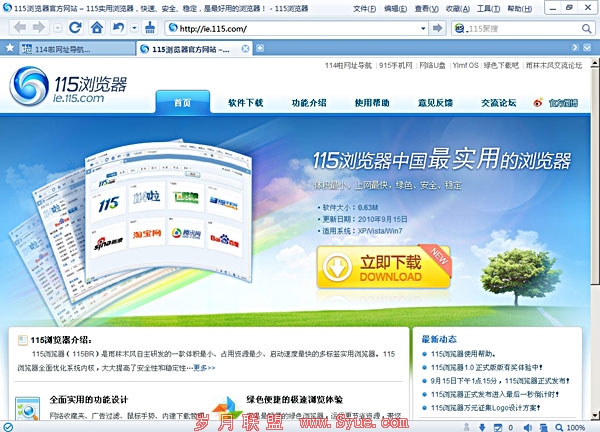600x432 pixels.
Task: Click the page scrollbar down arrow
Action: tap(595, 416)
